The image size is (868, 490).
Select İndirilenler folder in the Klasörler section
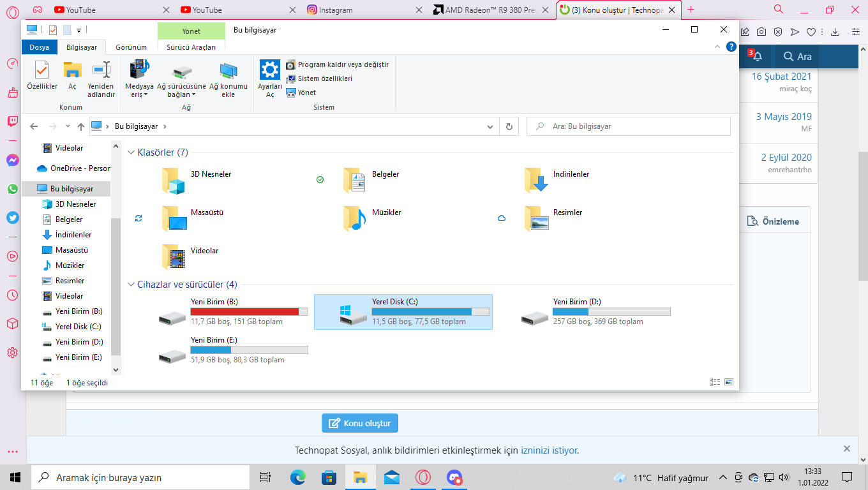(x=557, y=179)
